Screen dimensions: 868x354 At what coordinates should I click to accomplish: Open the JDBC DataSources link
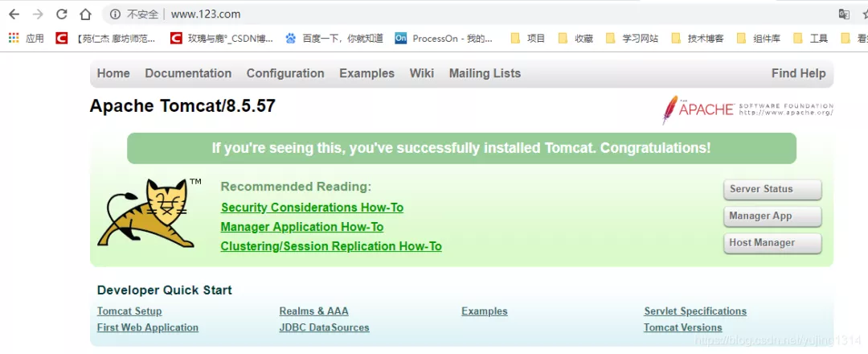pyautogui.click(x=324, y=327)
